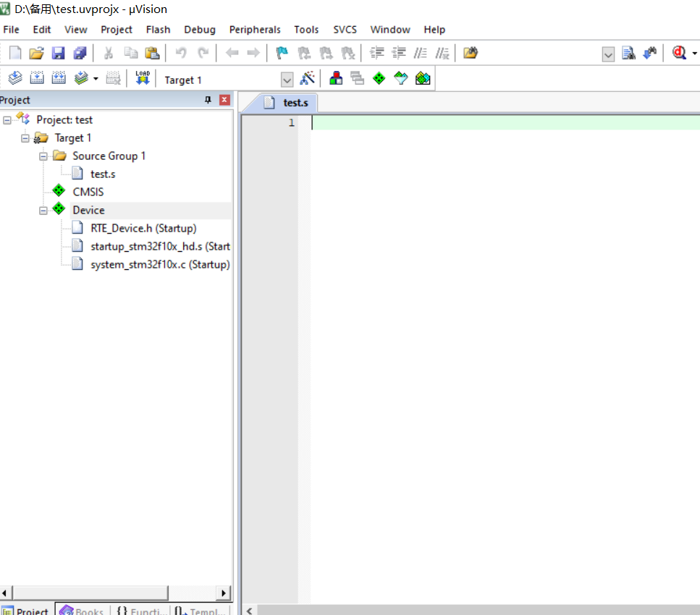Click the Save All icon

(80, 53)
